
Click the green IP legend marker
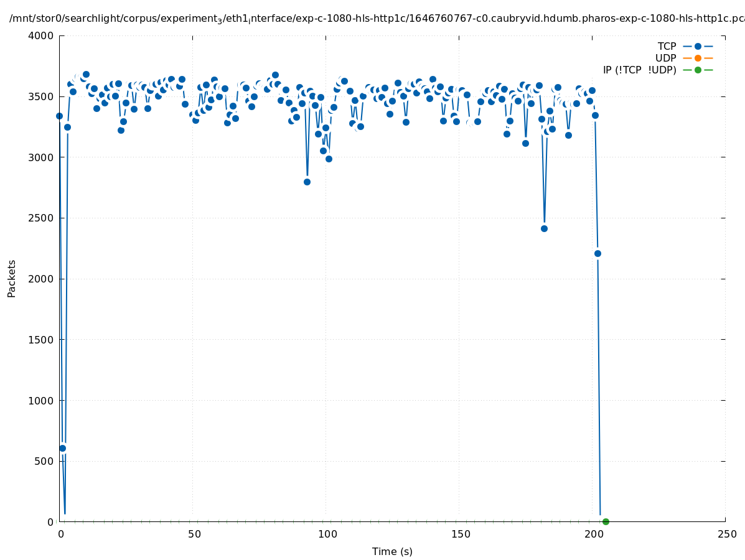click(x=698, y=70)
